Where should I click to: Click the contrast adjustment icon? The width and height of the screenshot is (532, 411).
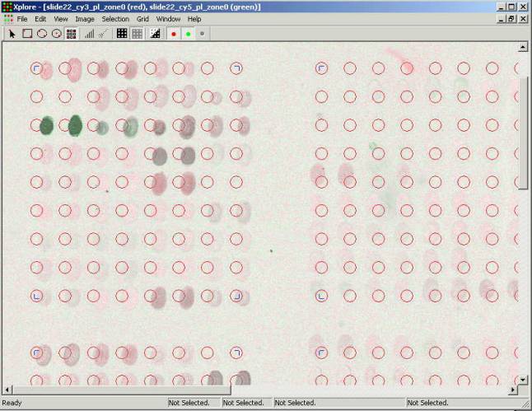[154, 34]
